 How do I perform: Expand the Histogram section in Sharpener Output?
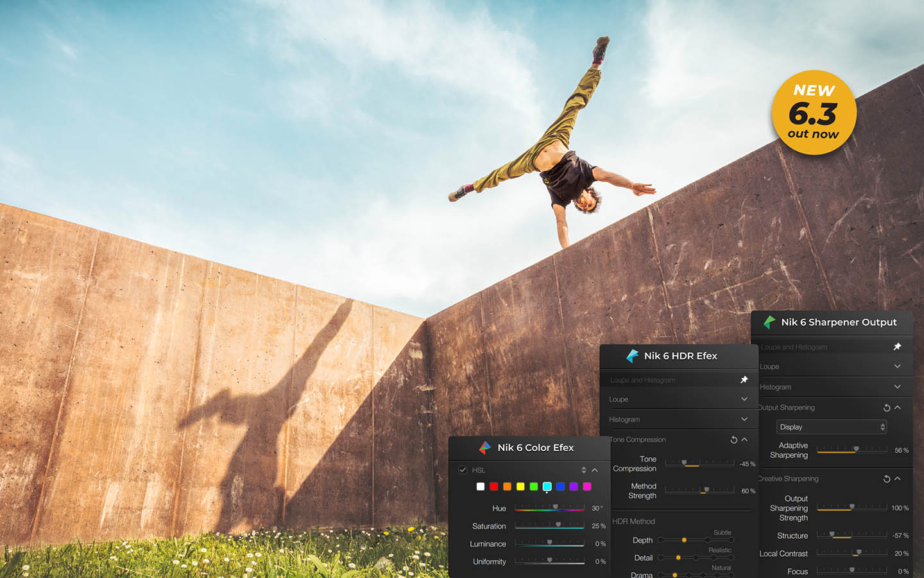pos(897,387)
